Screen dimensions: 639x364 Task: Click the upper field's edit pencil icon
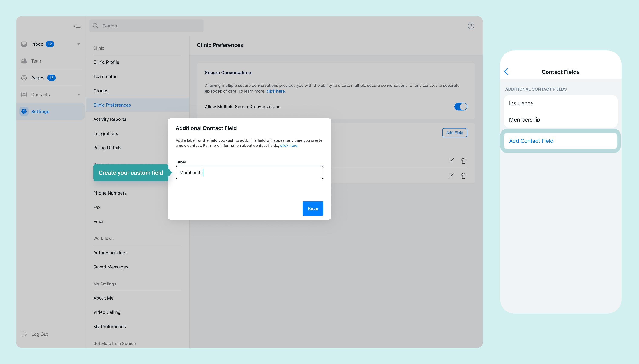(451, 161)
